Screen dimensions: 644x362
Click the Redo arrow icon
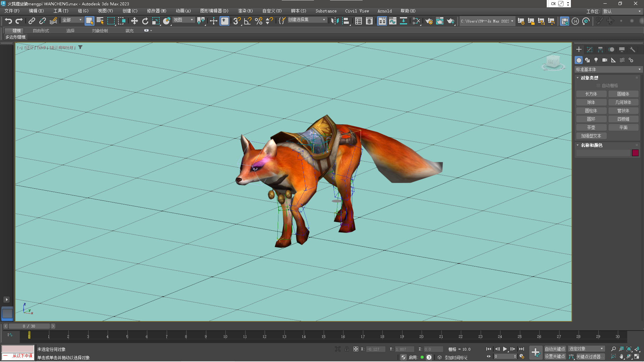[19, 21]
